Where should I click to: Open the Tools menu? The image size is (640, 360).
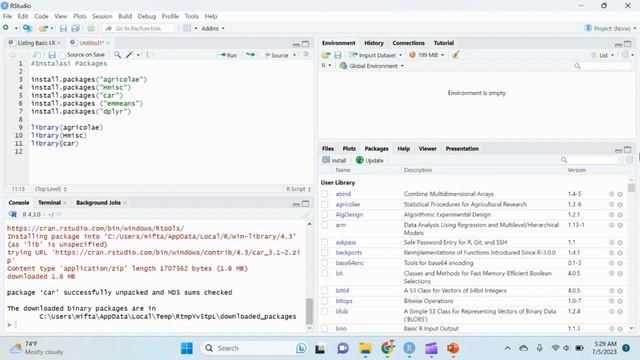coord(191,16)
